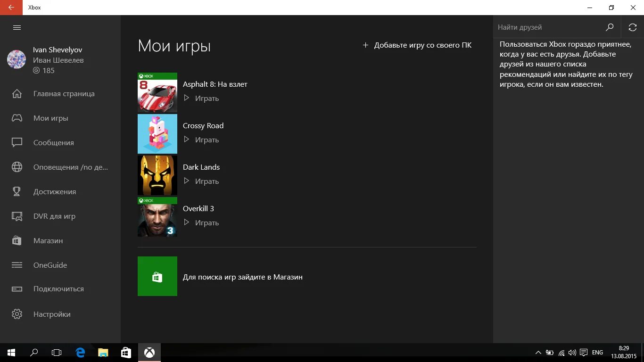Viewport: 644px width, 362px height.
Task: Click the taskbar search icon
Action: (x=34, y=353)
